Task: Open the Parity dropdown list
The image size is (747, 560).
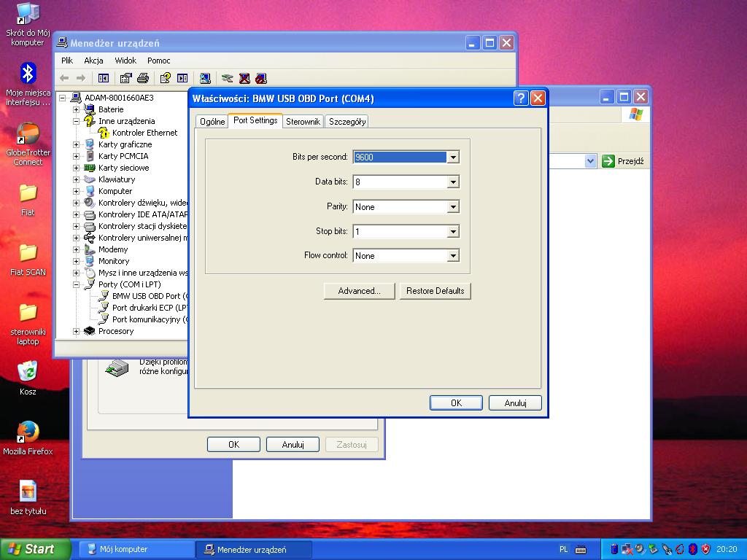Action: click(x=453, y=207)
